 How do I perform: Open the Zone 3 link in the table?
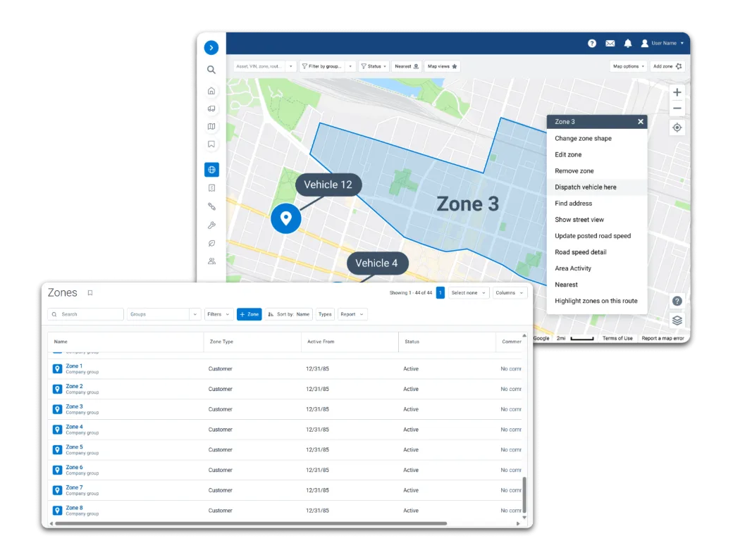74,406
